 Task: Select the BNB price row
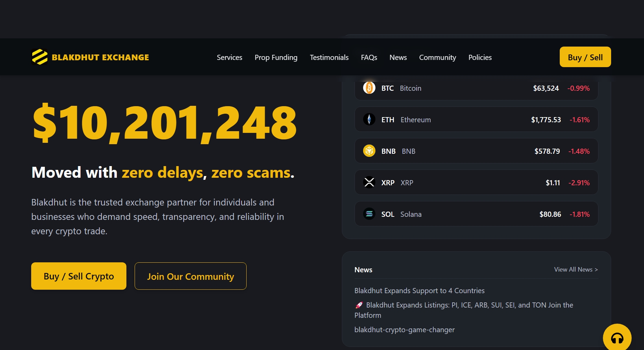[476, 151]
